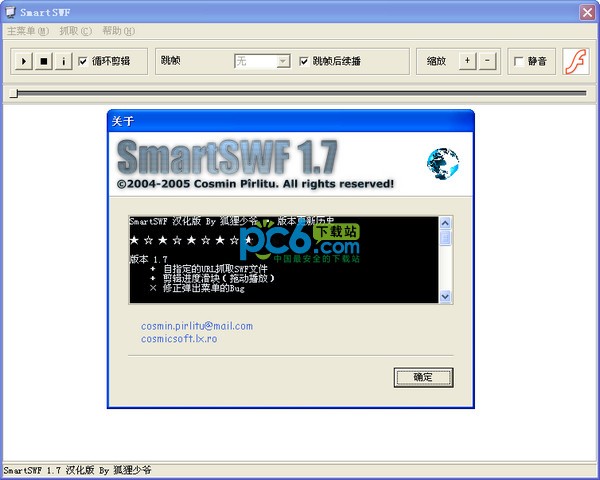
Task: Click the history box scroll up arrow
Action: click(x=445, y=223)
